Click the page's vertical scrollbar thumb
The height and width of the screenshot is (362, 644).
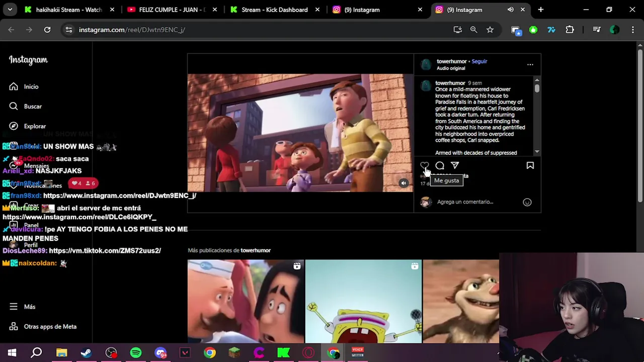click(x=640, y=126)
